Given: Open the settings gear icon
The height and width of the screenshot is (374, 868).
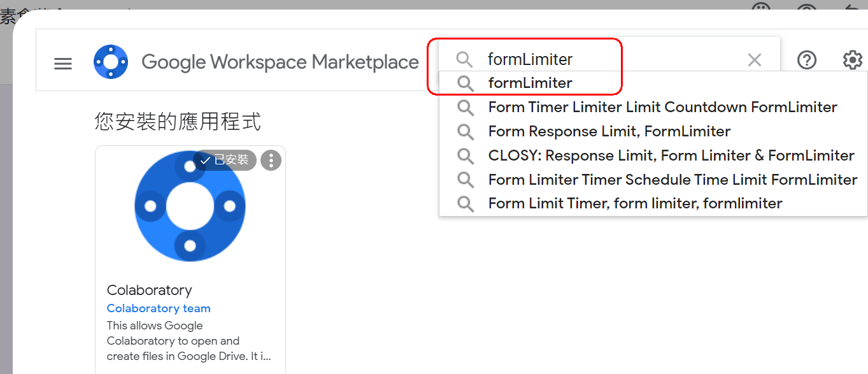Looking at the screenshot, I should tap(852, 61).
